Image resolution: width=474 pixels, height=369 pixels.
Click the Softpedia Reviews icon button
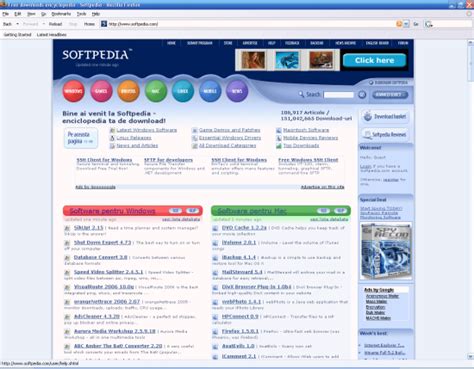[x=385, y=134]
